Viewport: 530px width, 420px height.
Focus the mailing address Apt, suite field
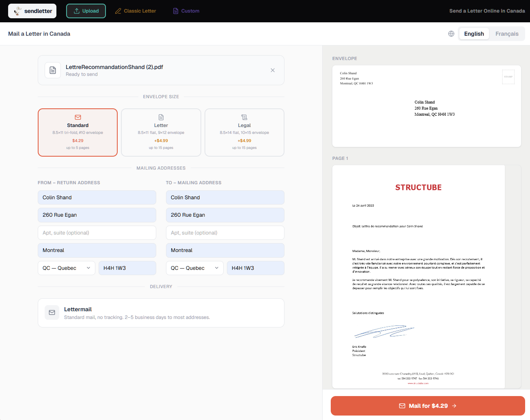point(225,233)
